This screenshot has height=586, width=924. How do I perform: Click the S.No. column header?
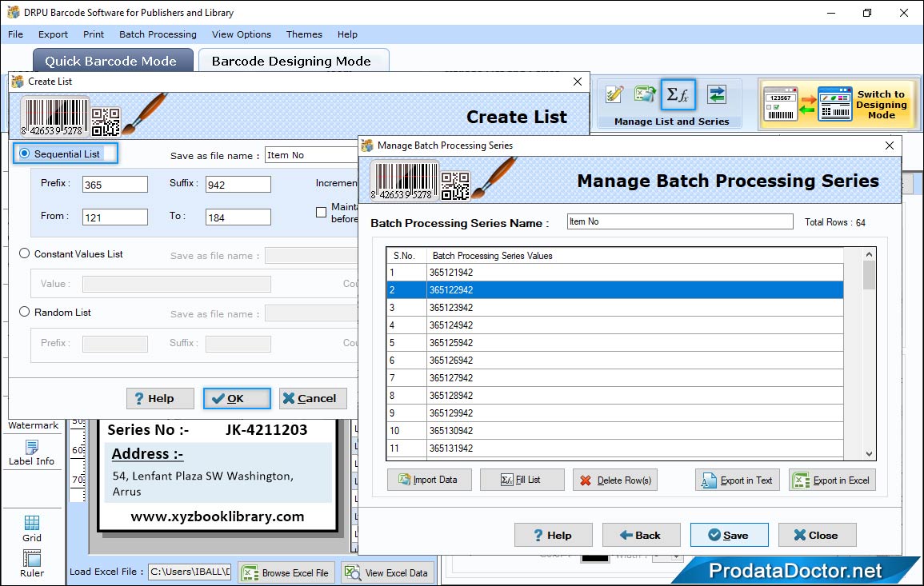(406, 256)
